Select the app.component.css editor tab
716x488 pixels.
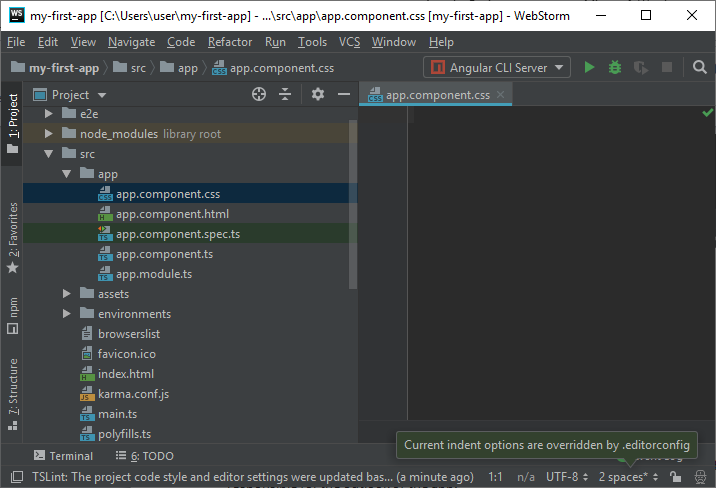pos(435,94)
